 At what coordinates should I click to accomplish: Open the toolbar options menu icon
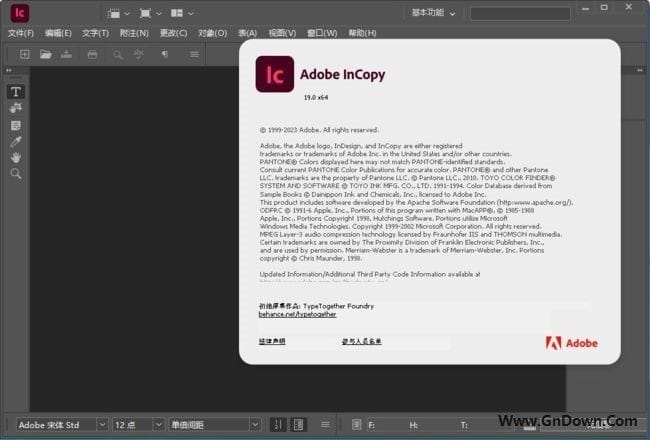pos(194,54)
